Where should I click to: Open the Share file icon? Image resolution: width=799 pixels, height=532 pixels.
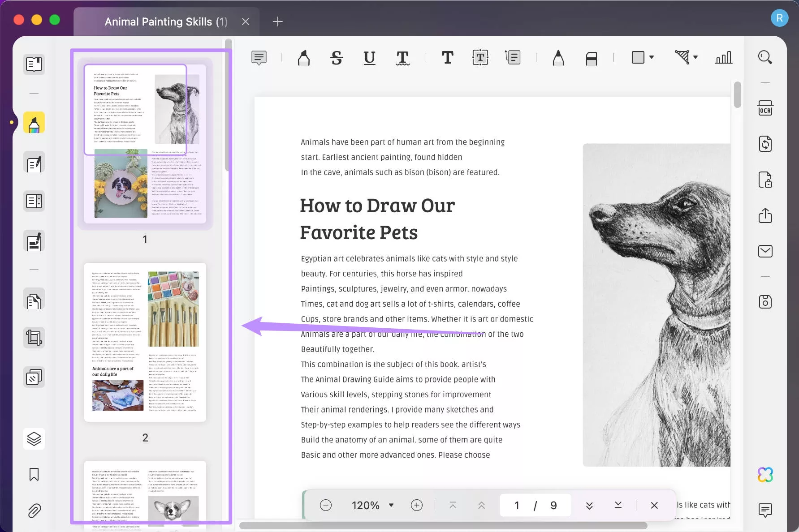pyautogui.click(x=765, y=215)
